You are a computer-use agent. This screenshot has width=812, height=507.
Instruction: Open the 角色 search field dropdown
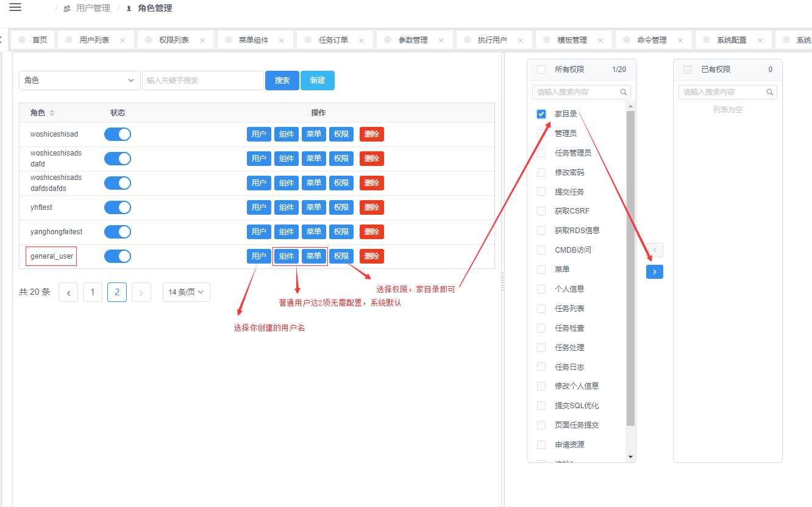pyautogui.click(x=80, y=81)
